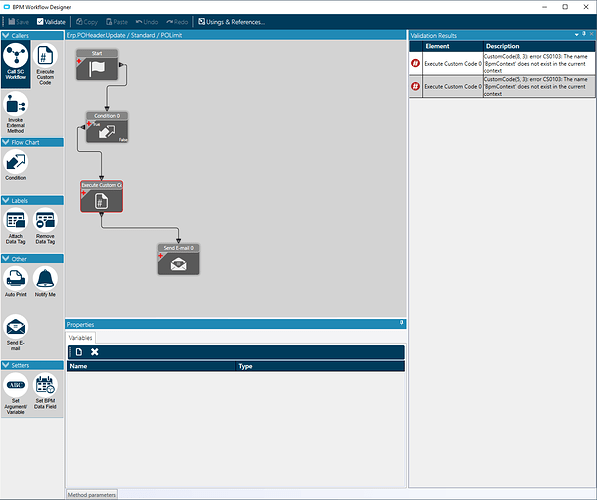Open Usings & References dialog

pos(231,22)
